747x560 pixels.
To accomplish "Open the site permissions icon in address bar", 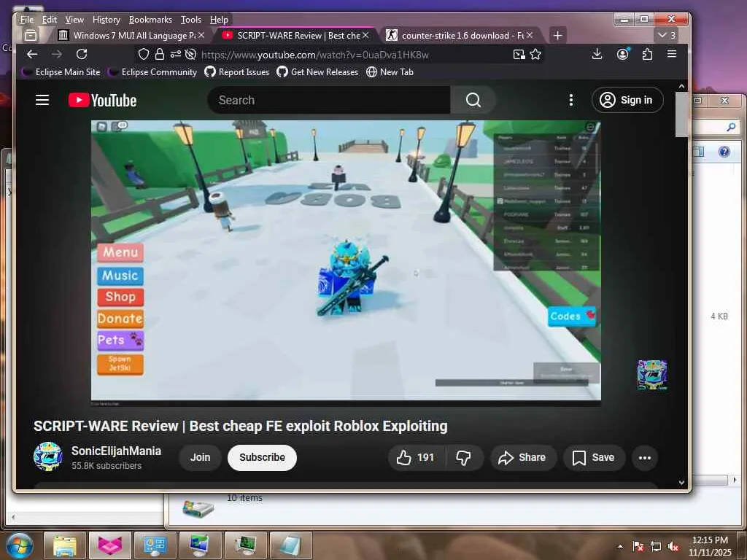I will pos(175,54).
